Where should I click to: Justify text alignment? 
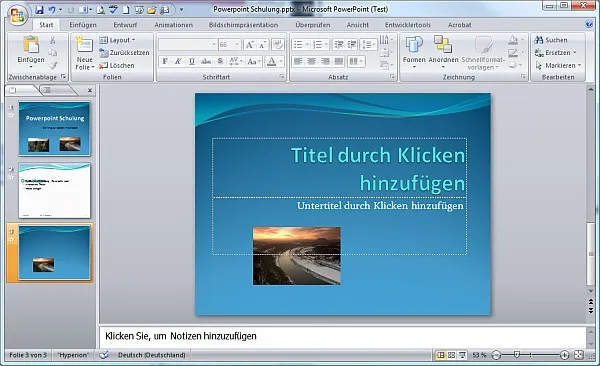coord(339,61)
